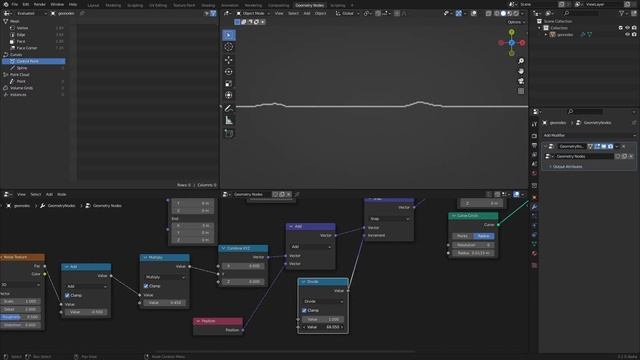Open node editor Add menu
Viewport: 640px width, 360px height.
(x=49, y=194)
